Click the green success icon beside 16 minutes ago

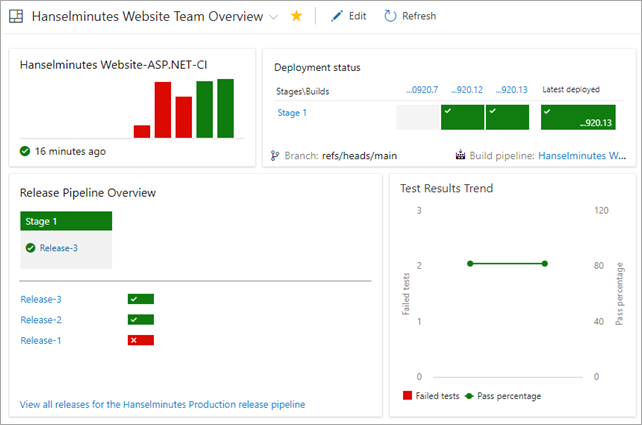[25, 151]
